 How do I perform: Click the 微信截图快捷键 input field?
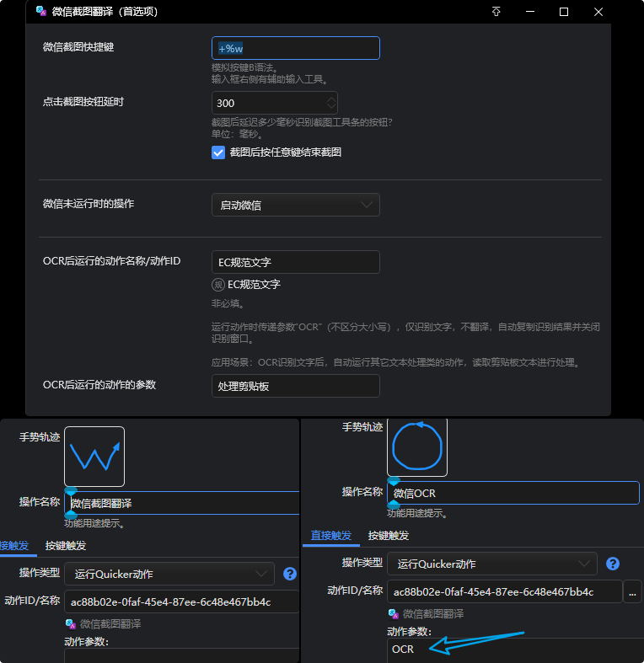[x=296, y=48]
